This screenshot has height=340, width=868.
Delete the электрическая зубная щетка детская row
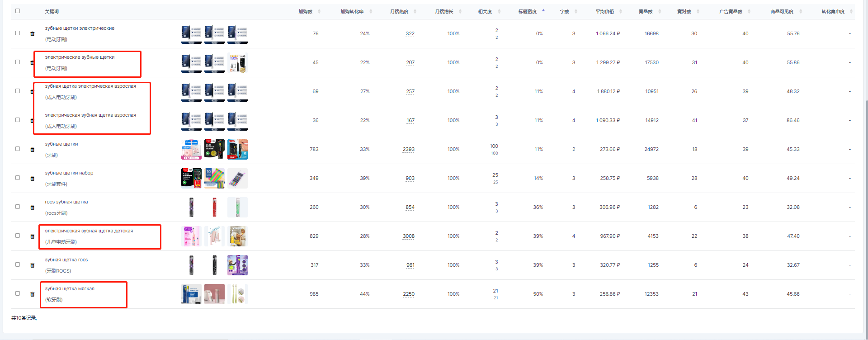pos(32,236)
